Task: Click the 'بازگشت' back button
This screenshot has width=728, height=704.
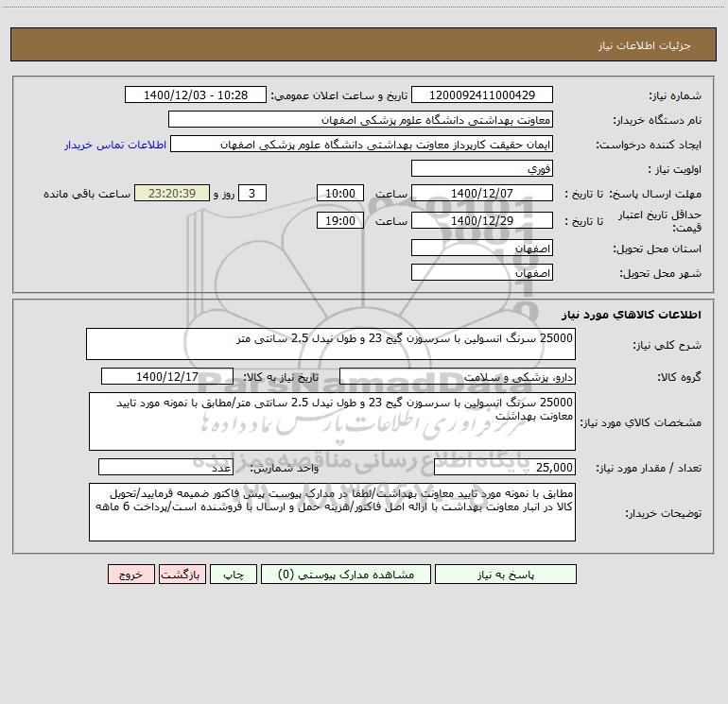Action: pyautogui.click(x=182, y=575)
